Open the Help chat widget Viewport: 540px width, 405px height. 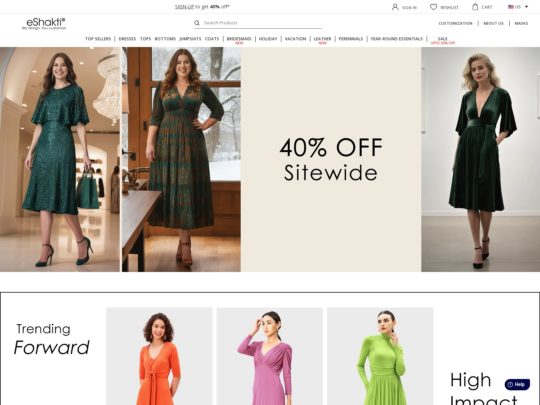point(517,384)
